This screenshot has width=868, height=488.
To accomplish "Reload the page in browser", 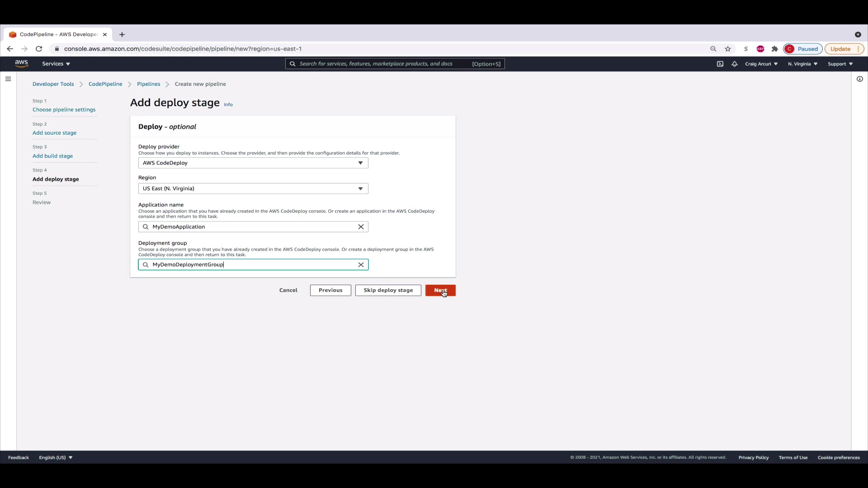I will pyautogui.click(x=39, y=49).
